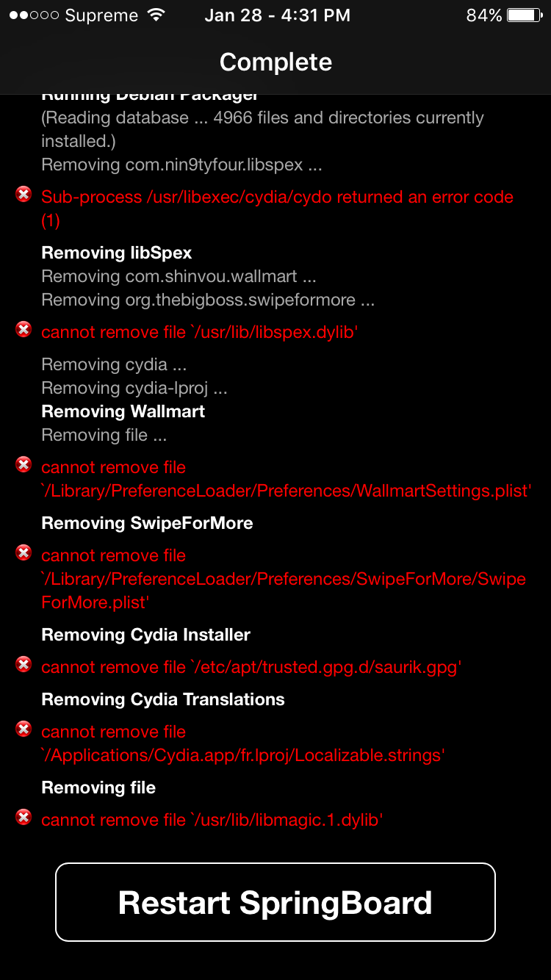
Task: Tap the error icon beside SwipeForMore.plist error
Action: [23, 552]
